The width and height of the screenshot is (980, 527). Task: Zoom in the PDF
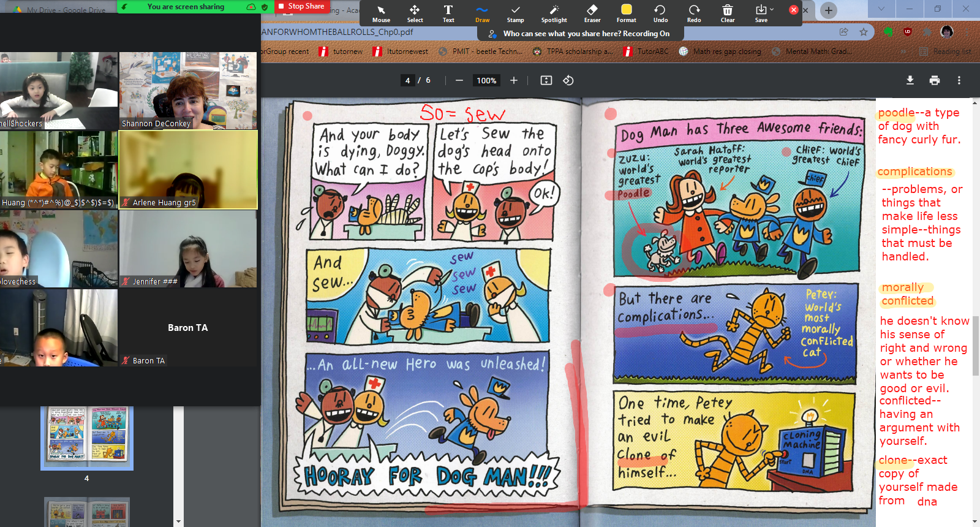coord(514,80)
